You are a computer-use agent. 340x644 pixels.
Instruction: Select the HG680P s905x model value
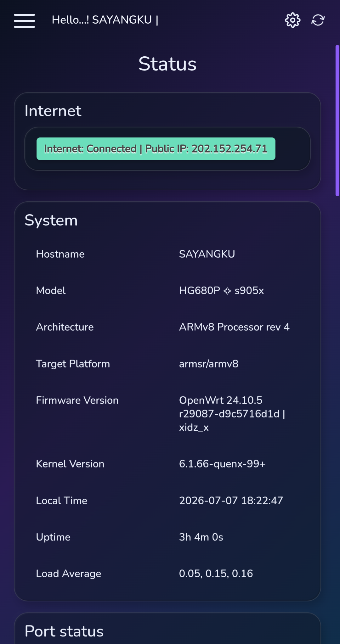(221, 291)
